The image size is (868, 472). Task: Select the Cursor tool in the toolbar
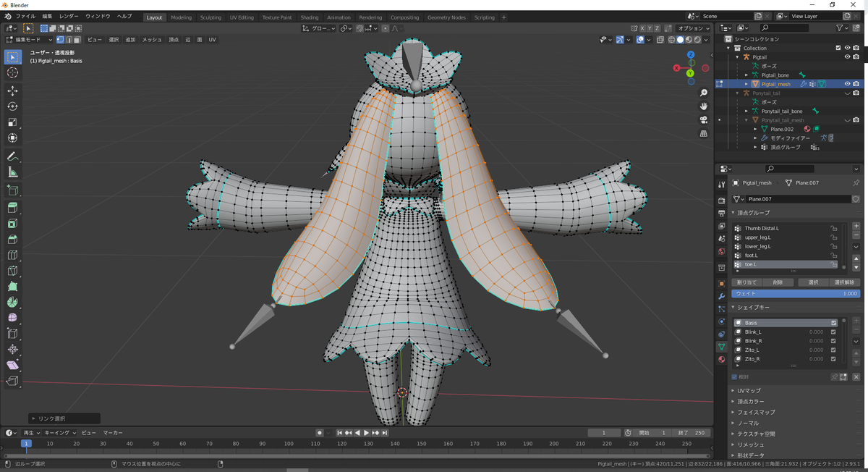click(12, 72)
